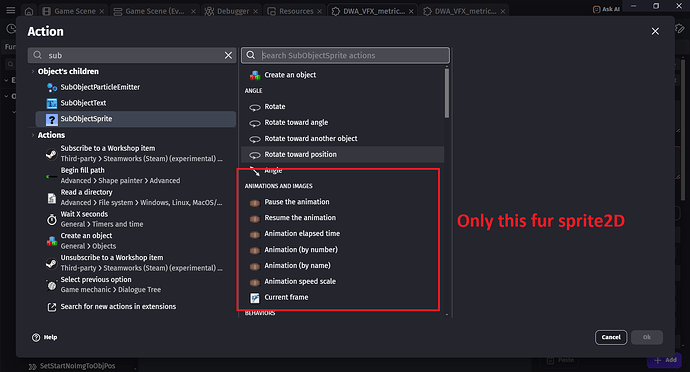Focus the Search SubObjectSprite actions field
The width and height of the screenshot is (690, 372).
click(345, 55)
